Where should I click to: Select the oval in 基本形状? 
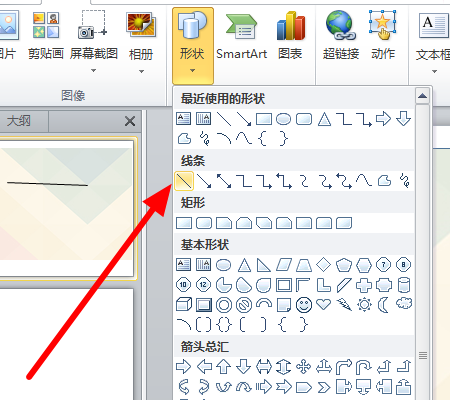click(x=223, y=265)
